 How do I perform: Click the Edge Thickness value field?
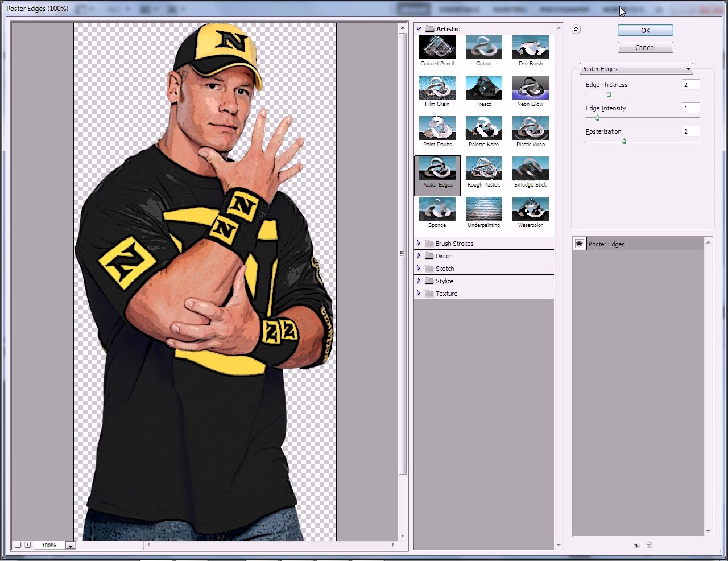(691, 85)
